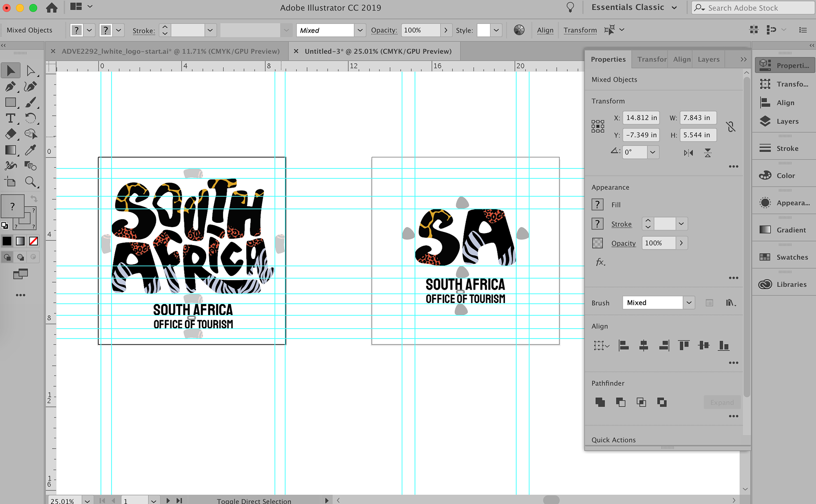Click the Fill swatch in Properties panel
Screen dimensions: 816x504
[x=598, y=205]
